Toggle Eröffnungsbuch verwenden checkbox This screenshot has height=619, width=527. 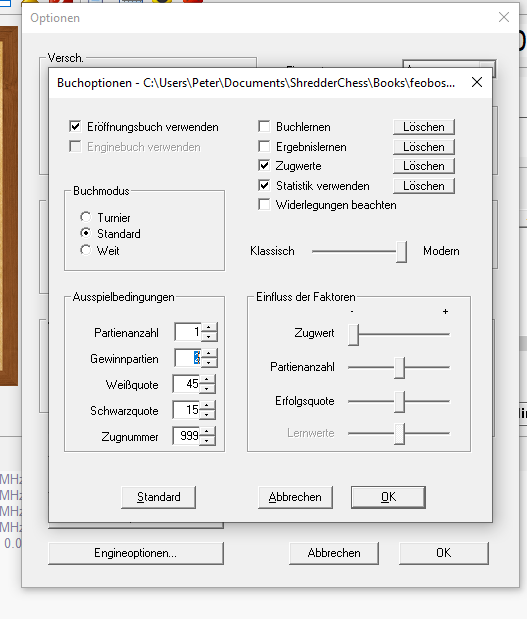[x=75, y=127]
